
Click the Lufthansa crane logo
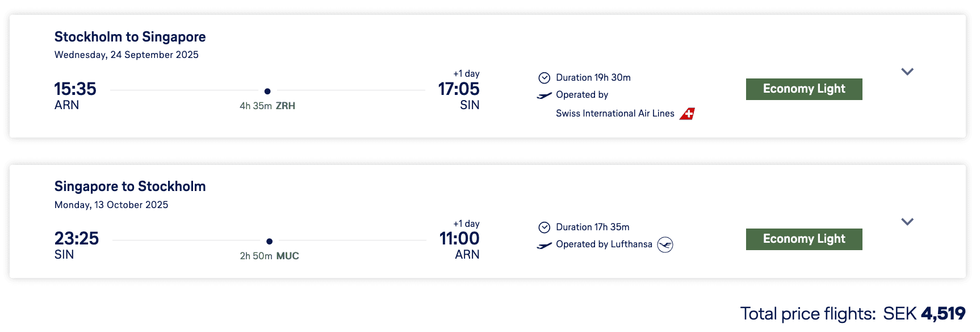(665, 244)
